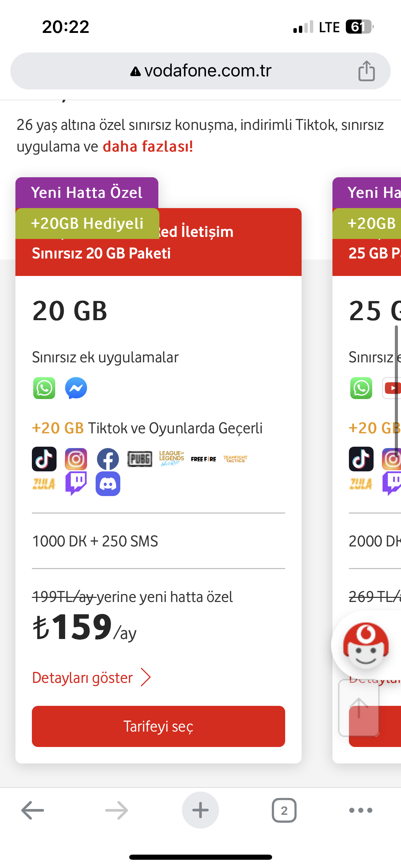The width and height of the screenshot is (401, 868).
Task: Tap the Free Fire logo
Action: 204,459
